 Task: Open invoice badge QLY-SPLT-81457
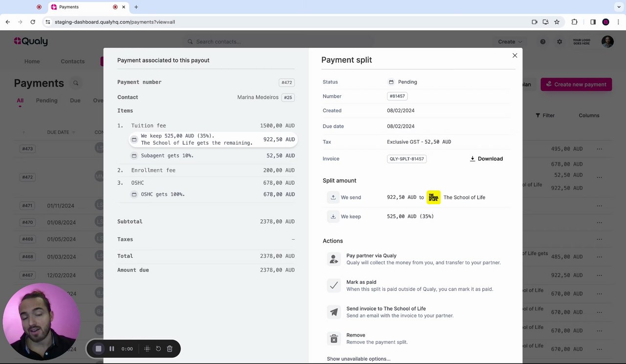(x=406, y=159)
